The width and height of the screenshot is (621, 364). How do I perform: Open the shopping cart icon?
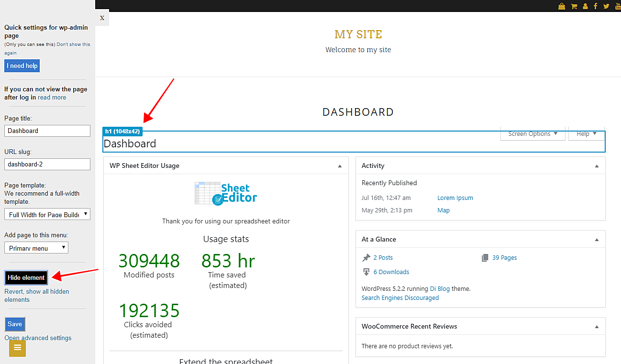(x=574, y=6)
